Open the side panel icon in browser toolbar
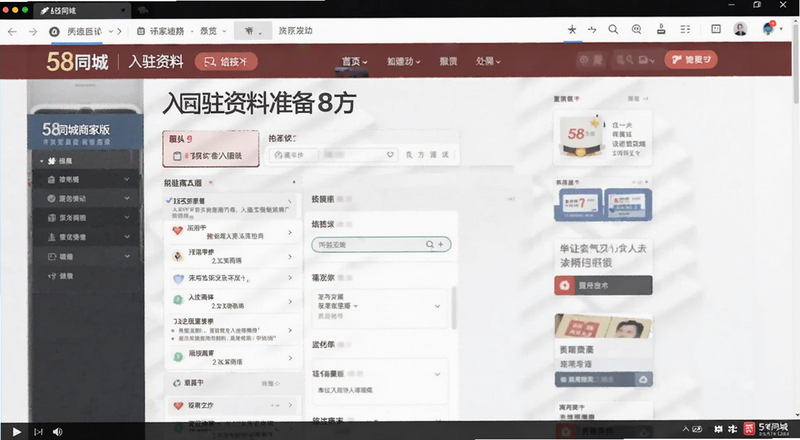This screenshot has width=800, height=440. pyautogui.click(x=716, y=29)
